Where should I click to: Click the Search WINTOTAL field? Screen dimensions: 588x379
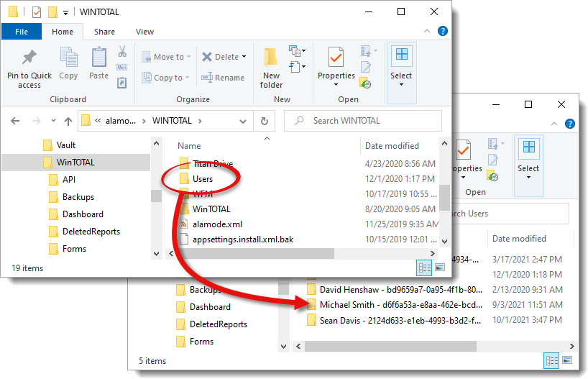[362, 121]
